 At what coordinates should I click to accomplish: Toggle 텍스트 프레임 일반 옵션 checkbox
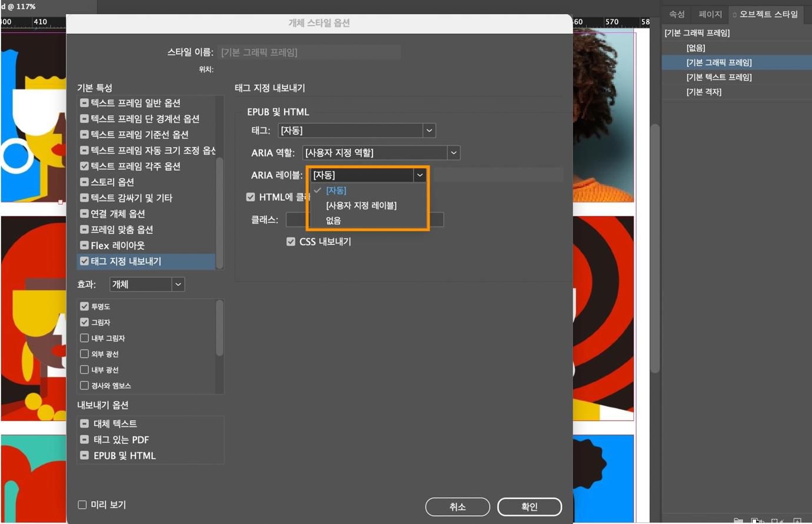pos(84,103)
